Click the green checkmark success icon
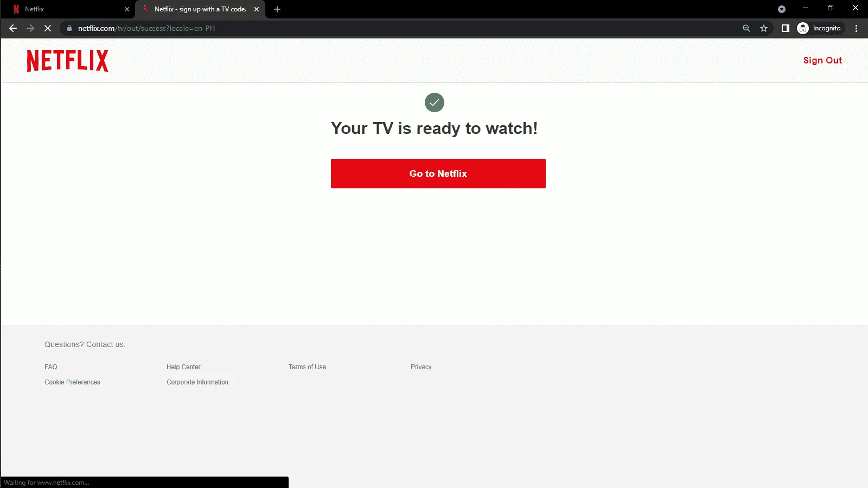 (x=435, y=102)
